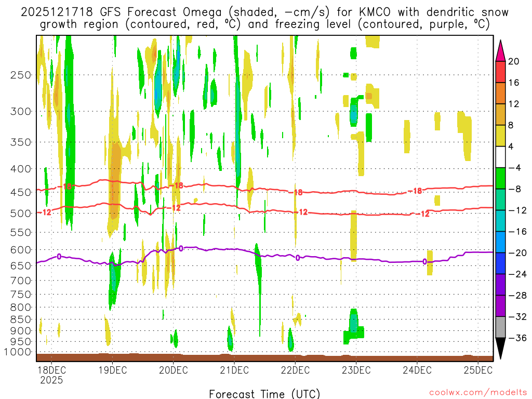Image resolution: width=532 pixels, height=399 pixels.
Task: Click the 650 pressure level label
Action: pos(21,265)
